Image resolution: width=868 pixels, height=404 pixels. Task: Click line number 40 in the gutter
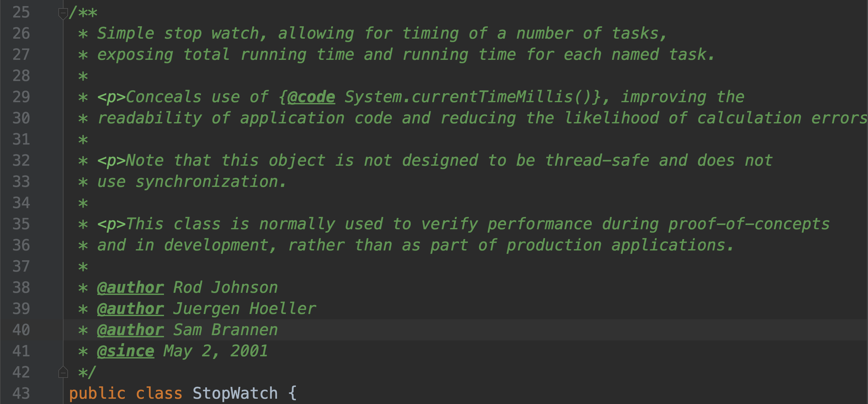[x=21, y=330]
